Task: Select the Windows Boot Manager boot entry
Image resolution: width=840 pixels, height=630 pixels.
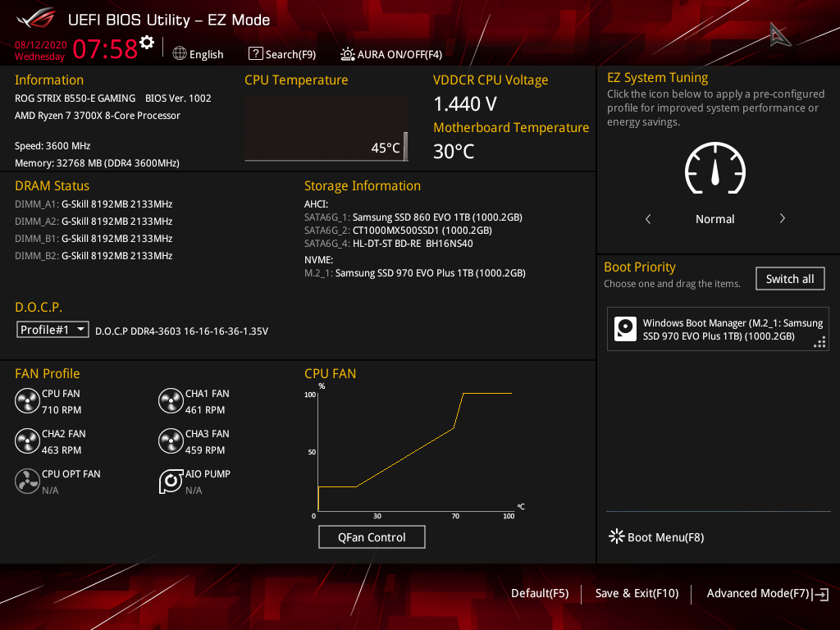Action: [x=718, y=329]
